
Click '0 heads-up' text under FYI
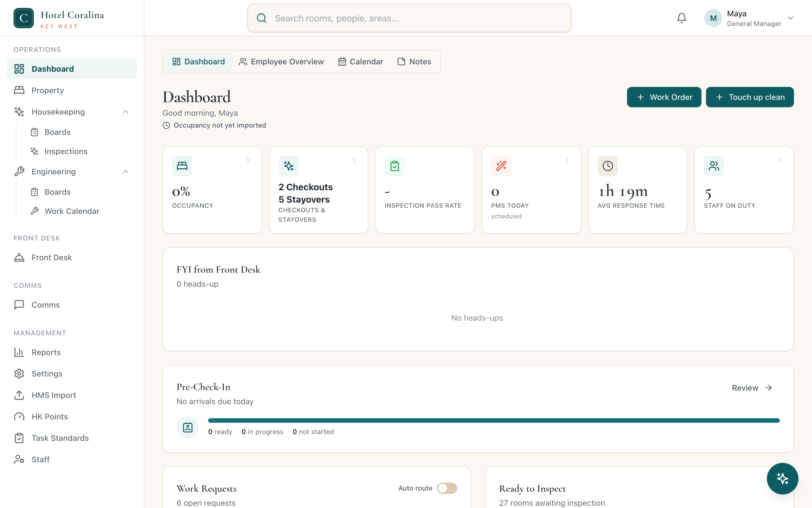(x=197, y=284)
